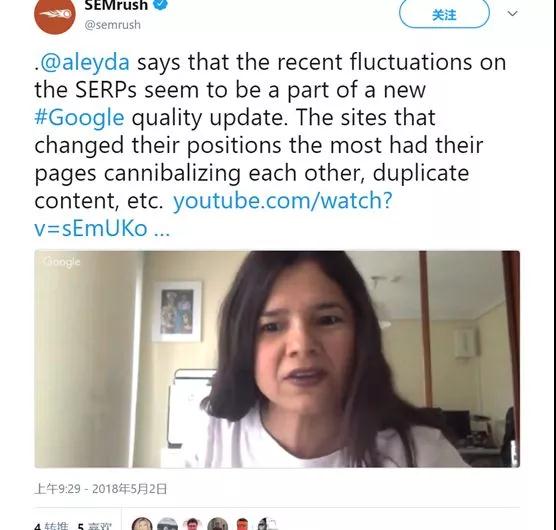Follow the youtube.com/watch video link

coord(213,214)
